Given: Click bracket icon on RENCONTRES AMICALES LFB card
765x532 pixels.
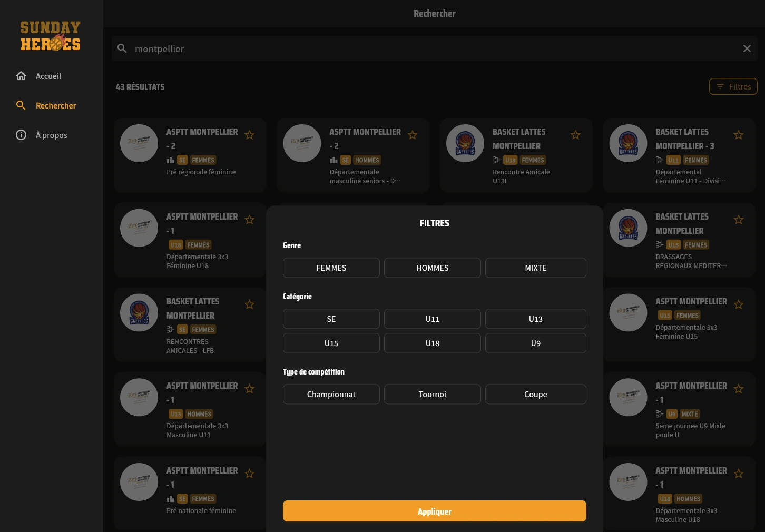Looking at the screenshot, I should pyautogui.click(x=171, y=329).
